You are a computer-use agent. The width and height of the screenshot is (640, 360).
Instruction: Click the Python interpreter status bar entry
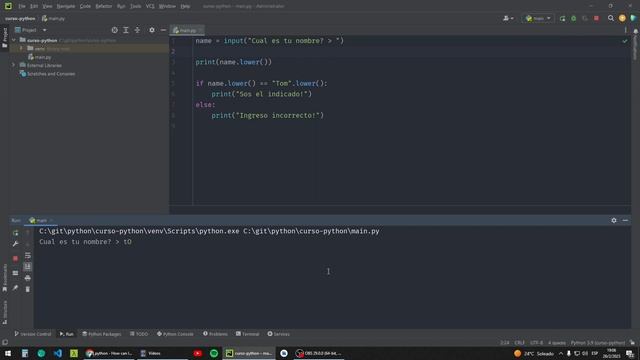click(x=598, y=343)
